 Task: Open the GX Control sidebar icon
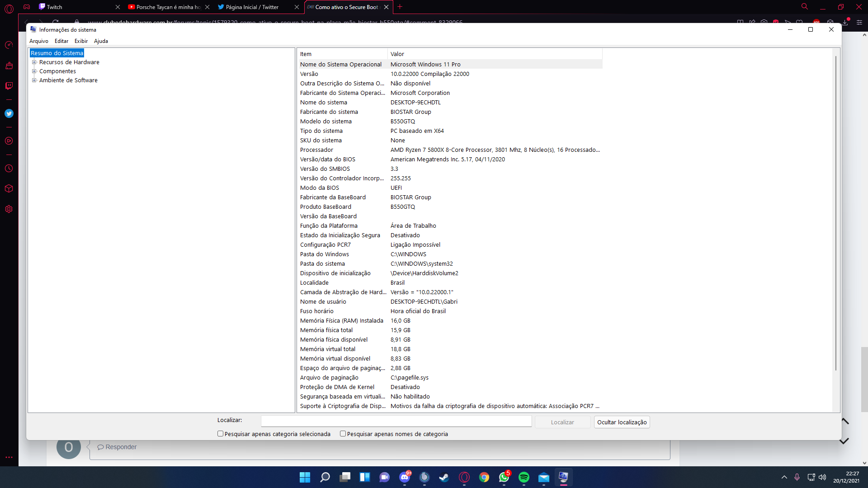[9, 45]
